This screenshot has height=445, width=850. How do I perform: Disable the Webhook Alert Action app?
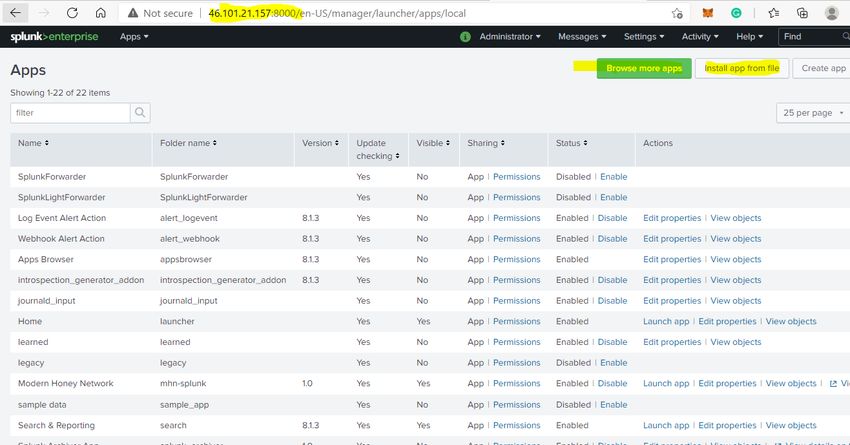click(x=613, y=238)
